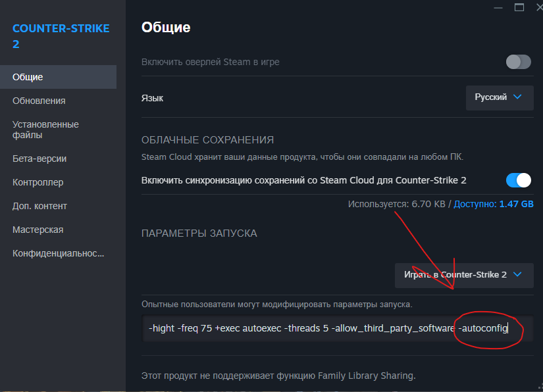Maximize the Steam properties window

tap(519, 7)
